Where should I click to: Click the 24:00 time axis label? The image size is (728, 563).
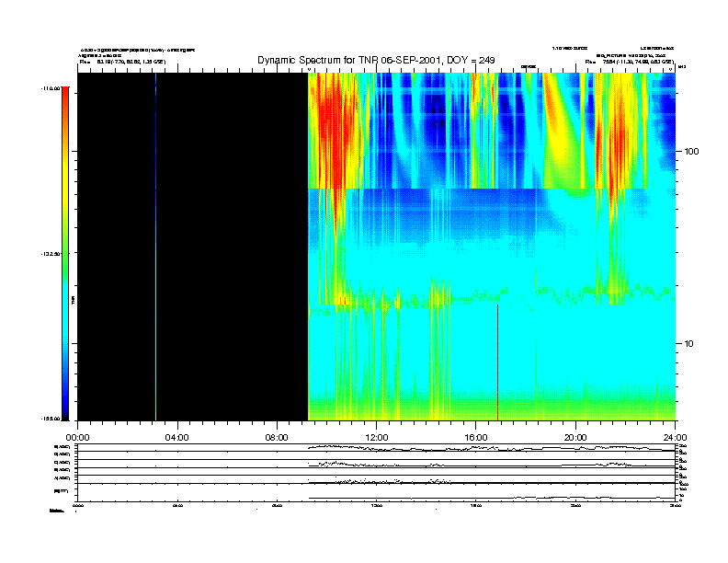[x=675, y=438]
